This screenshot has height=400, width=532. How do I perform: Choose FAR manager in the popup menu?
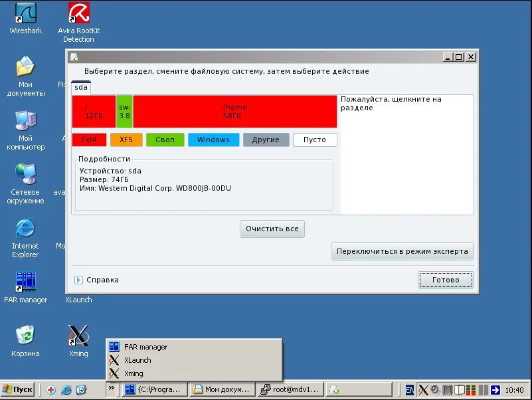pyautogui.click(x=145, y=346)
